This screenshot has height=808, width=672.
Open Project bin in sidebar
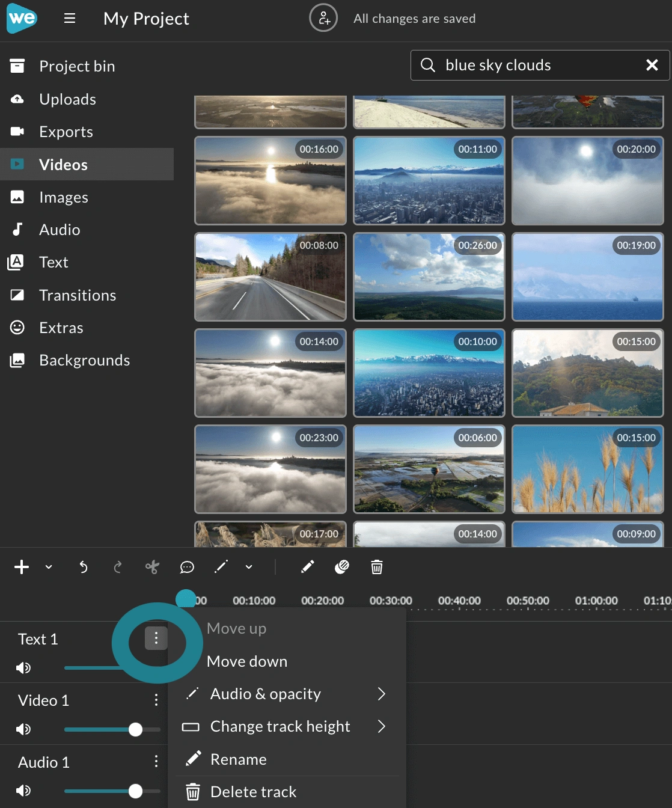click(x=87, y=66)
